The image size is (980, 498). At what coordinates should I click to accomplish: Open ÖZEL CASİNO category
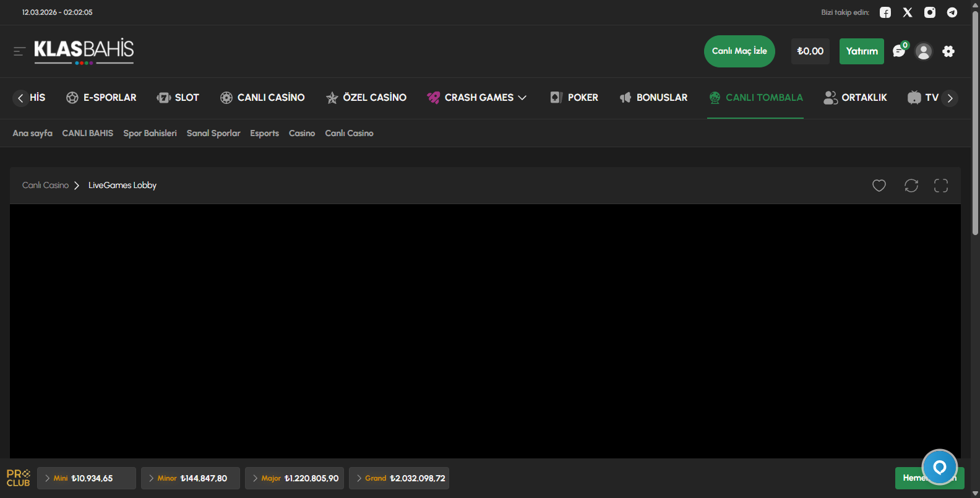click(x=366, y=98)
